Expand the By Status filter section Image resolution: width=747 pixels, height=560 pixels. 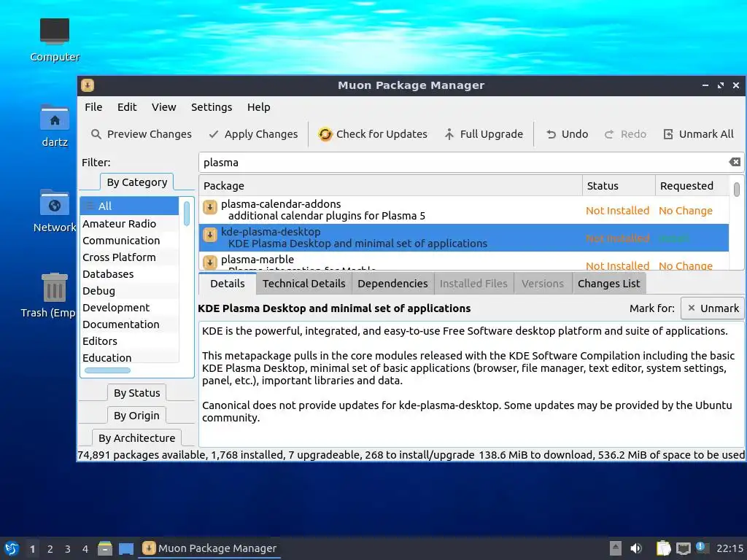click(x=136, y=393)
